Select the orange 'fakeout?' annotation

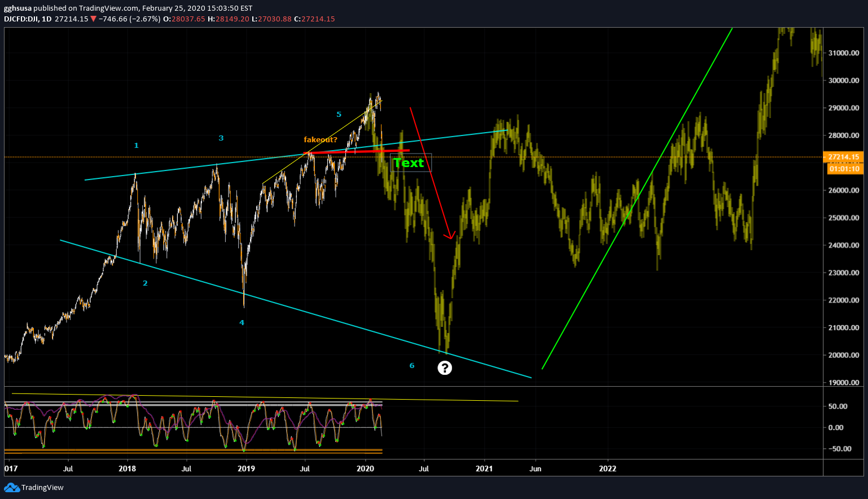[x=321, y=139]
